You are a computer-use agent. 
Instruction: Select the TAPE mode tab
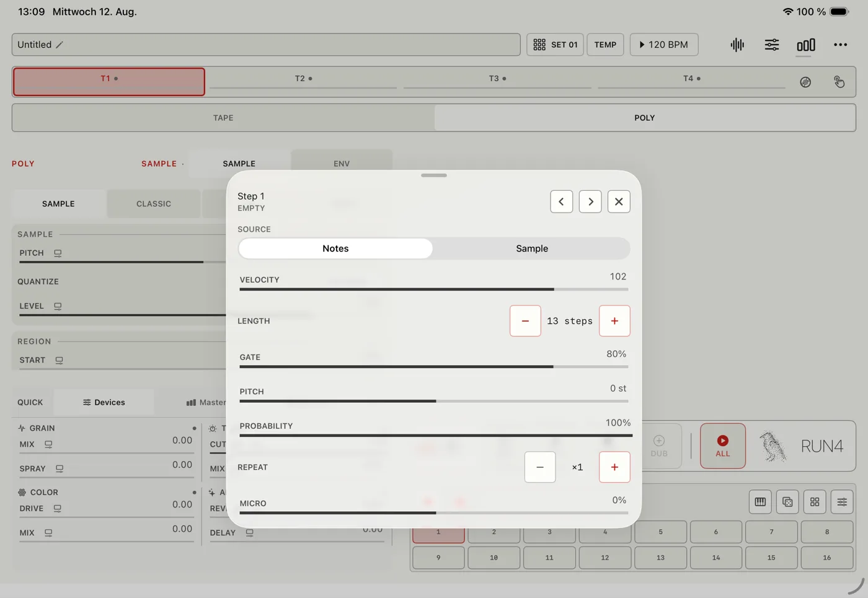pos(223,118)
